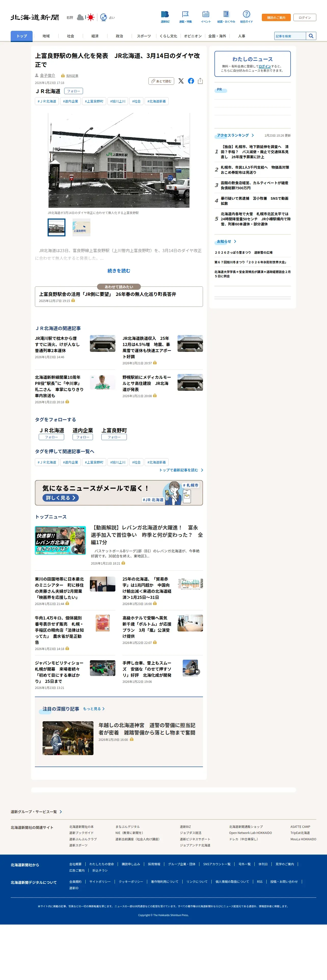Select the station photo thumbnail
Viewport: 327px width, 980px height.
click(x=56, y=227)
